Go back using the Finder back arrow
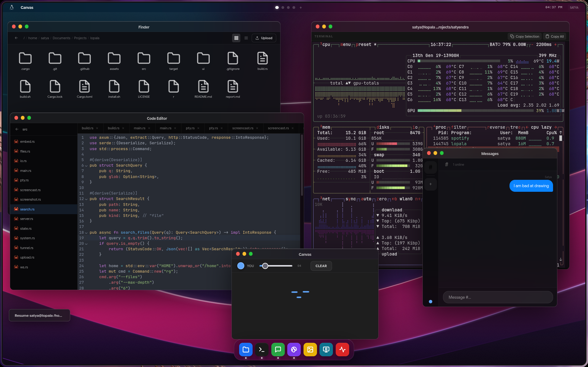Image resolution: width=588 pixels, height=367 pixels. (x=16, y=38)
